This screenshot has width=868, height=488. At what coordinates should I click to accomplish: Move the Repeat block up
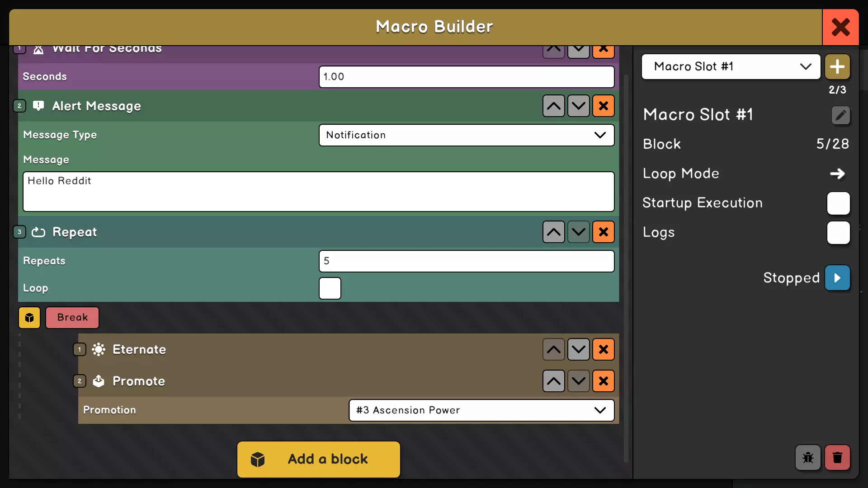coord(553,232)
